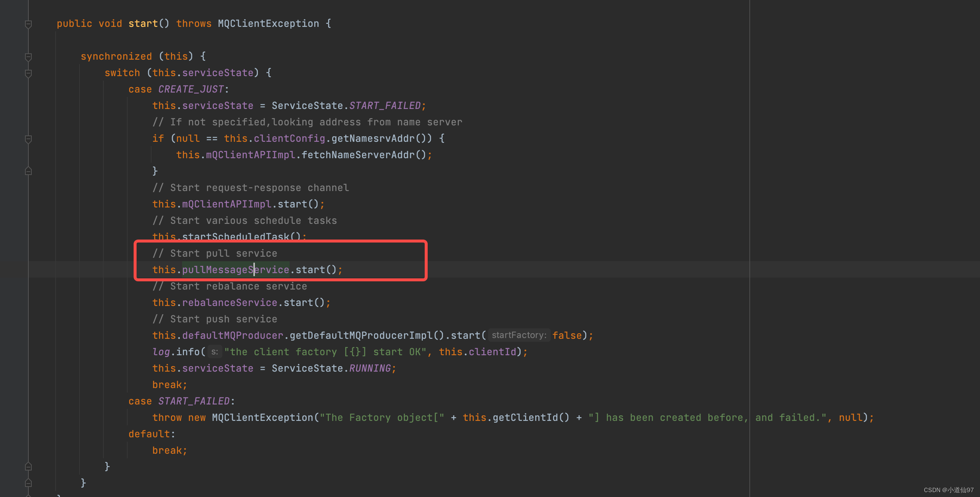The height and width of the screenshot is (497, 980).
Task: Click the getDefaultMQProducerImpl() call
Action: pos(367,335)
